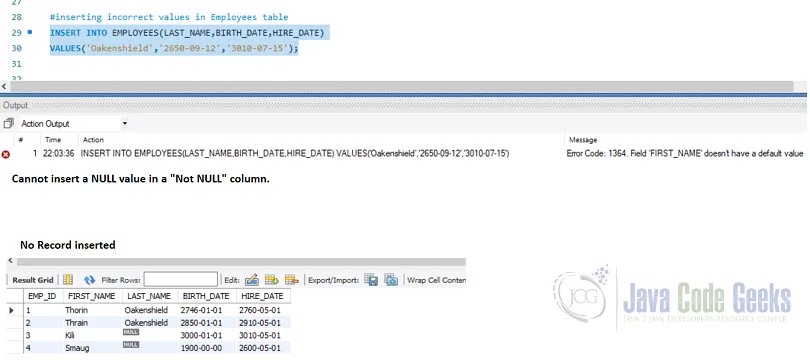Image resolution: width=810 pixels, height=363 pixels.
Task: Select the BIRTH_DATE column header
Action: (207, 296)
